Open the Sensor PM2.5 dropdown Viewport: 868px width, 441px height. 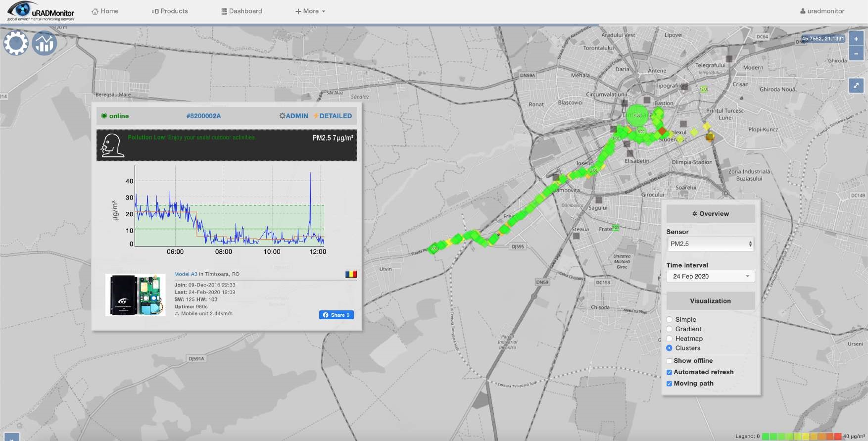click(x=710, y=244)
